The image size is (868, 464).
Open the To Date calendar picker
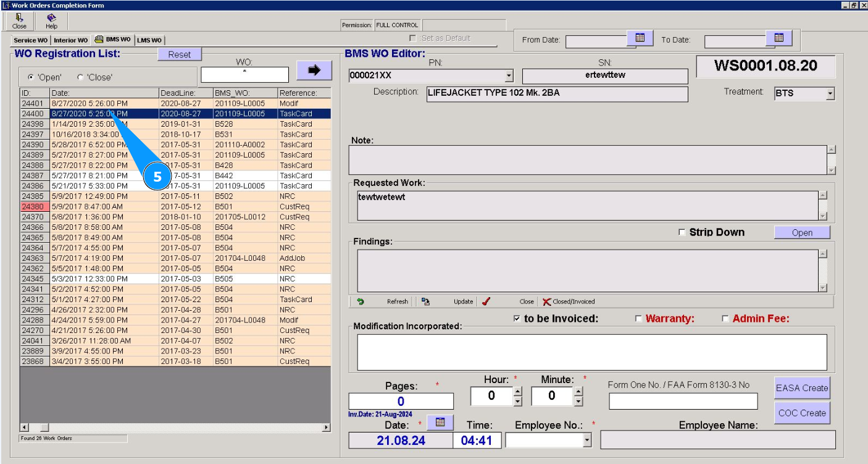tap(778, 38)
